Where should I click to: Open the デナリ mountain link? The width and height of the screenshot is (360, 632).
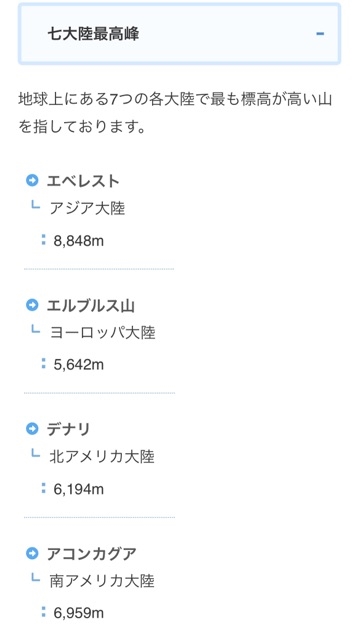[68, 430]
